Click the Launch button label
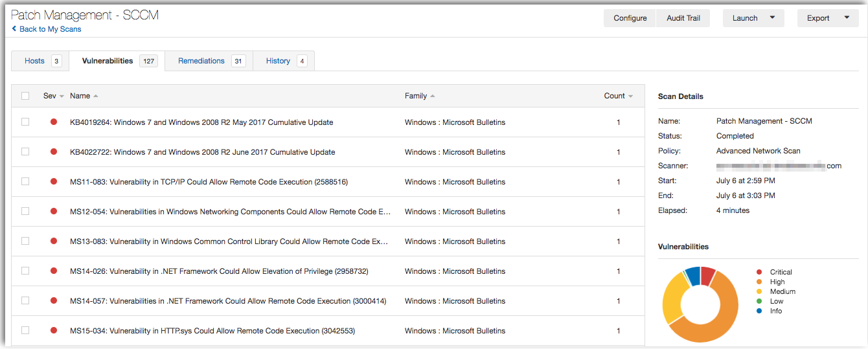Image resolution: width=868 pixels, height=349 pixels. [x=745, y=18]
